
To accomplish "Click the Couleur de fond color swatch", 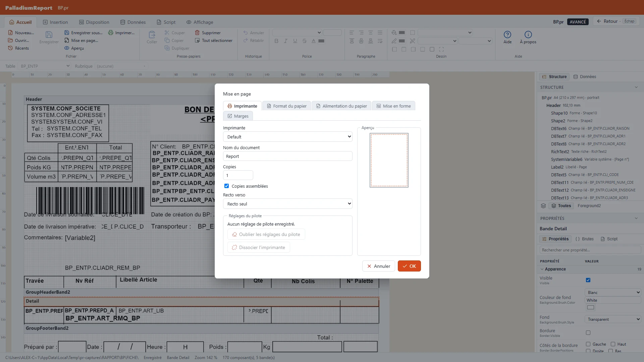I will pos(590,307).
